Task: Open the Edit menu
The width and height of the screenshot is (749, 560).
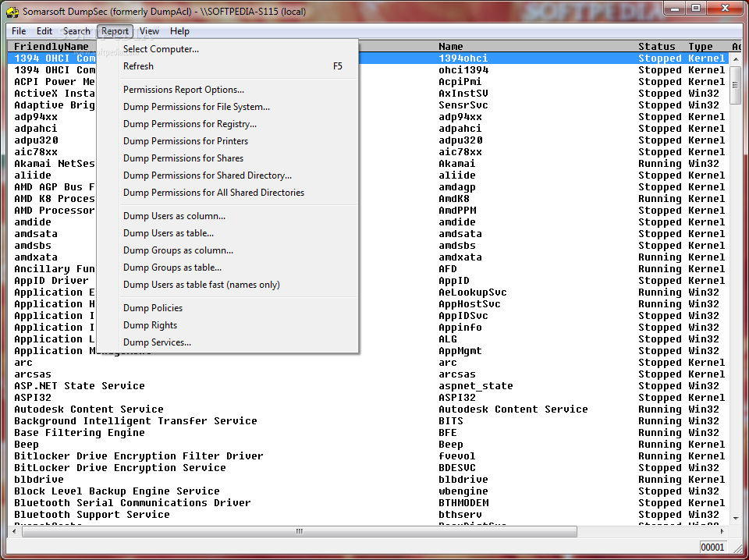Action: (44, 31)
